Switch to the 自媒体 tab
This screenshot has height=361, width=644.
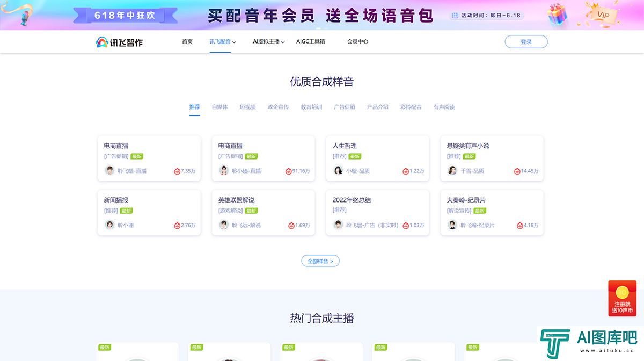[x=219, y=107]
